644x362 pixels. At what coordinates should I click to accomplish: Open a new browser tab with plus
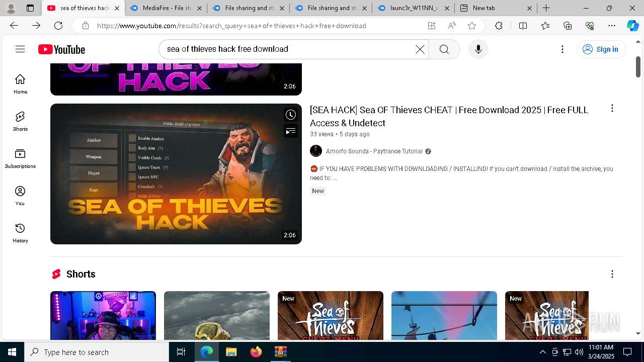point(546,8)
